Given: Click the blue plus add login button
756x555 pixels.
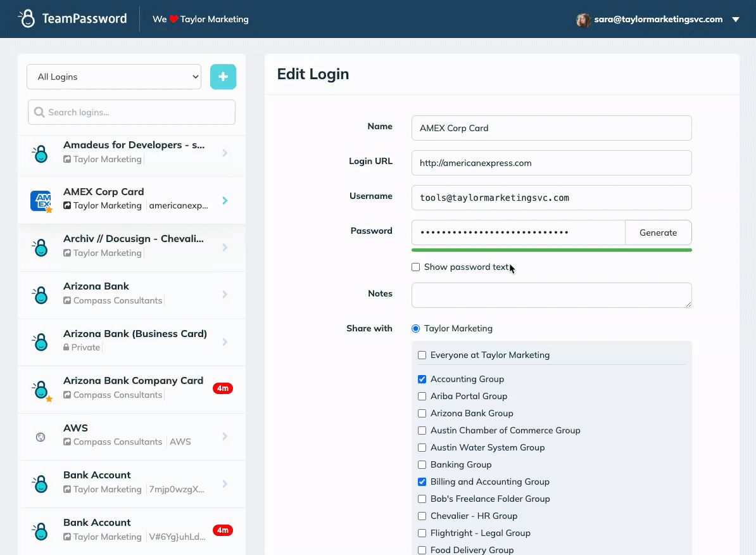Looking at the screenshot, I should [223, 77].
